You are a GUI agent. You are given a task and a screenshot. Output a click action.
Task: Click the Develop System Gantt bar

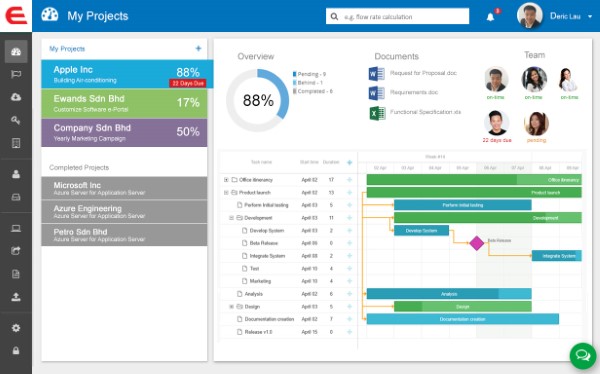pyautogui.click(x=421, y=230)
